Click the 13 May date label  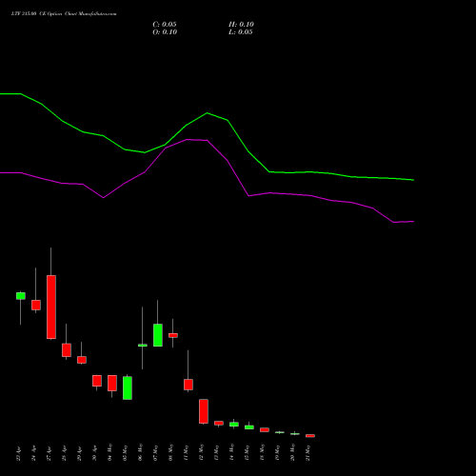(x=217, y=452)
